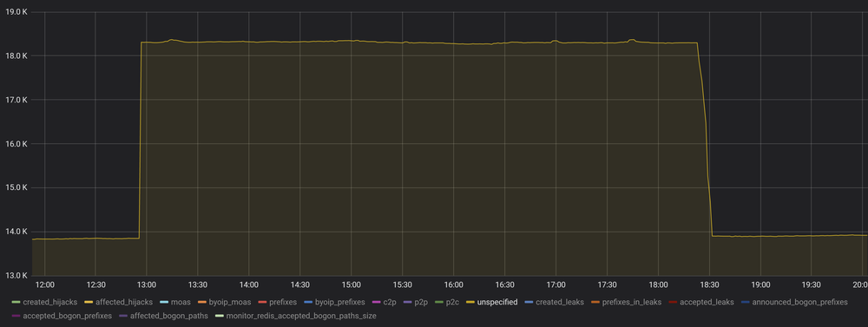
Task: Click the affected_bogon_paths legend entry
Action: (x=163, y=316)
